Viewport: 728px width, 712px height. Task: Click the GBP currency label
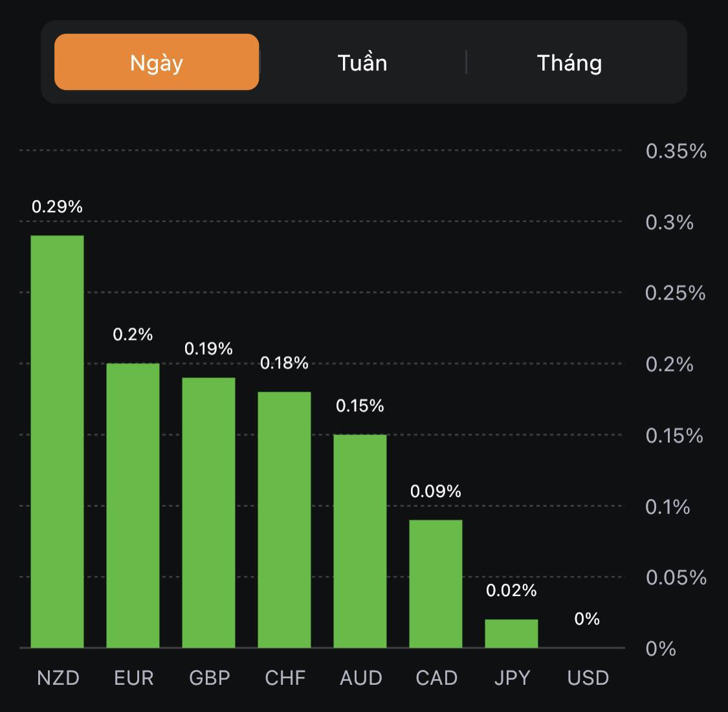point(210,678)
